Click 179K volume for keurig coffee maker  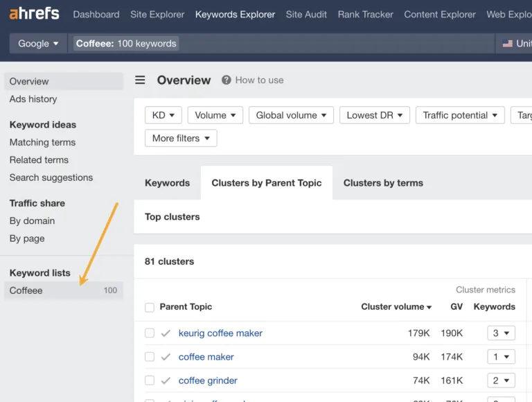(x=418, y=333)
